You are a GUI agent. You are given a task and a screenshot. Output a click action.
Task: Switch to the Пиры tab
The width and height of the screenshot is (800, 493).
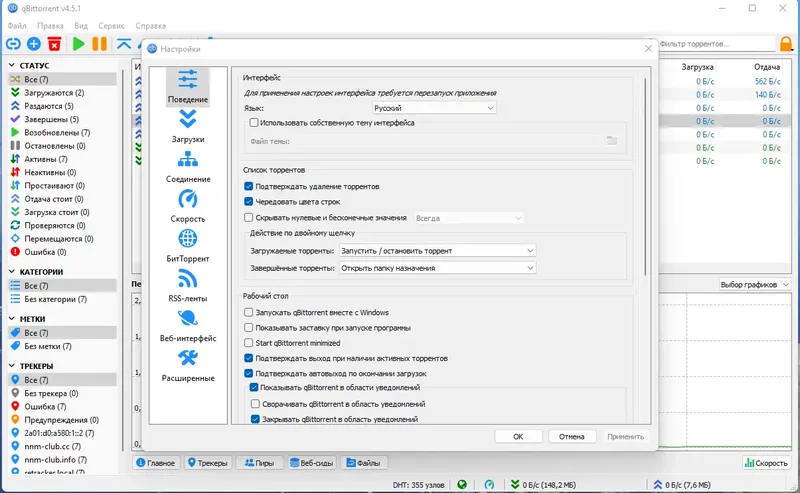260,463
